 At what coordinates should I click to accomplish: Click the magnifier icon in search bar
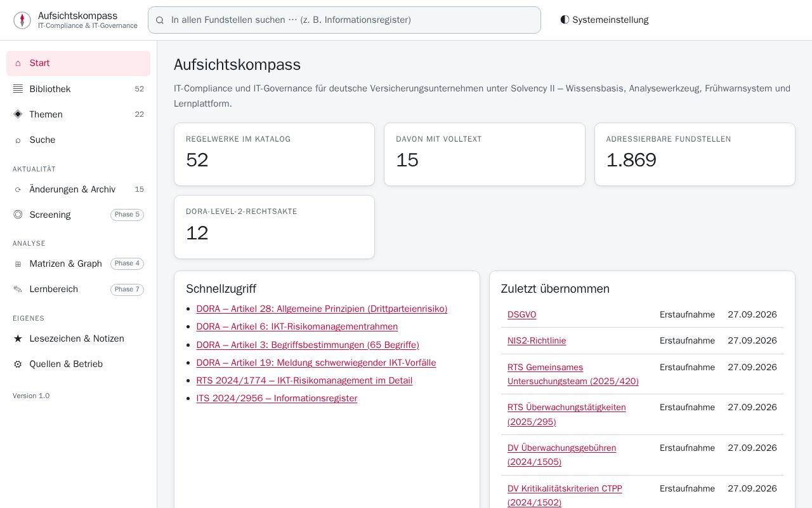160,20
